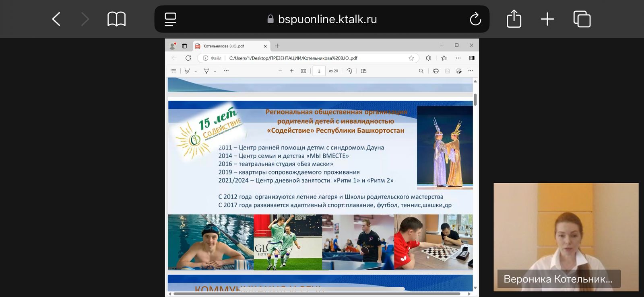644x297 pixels.
Task: Search within the PDF
Action: 421,71
